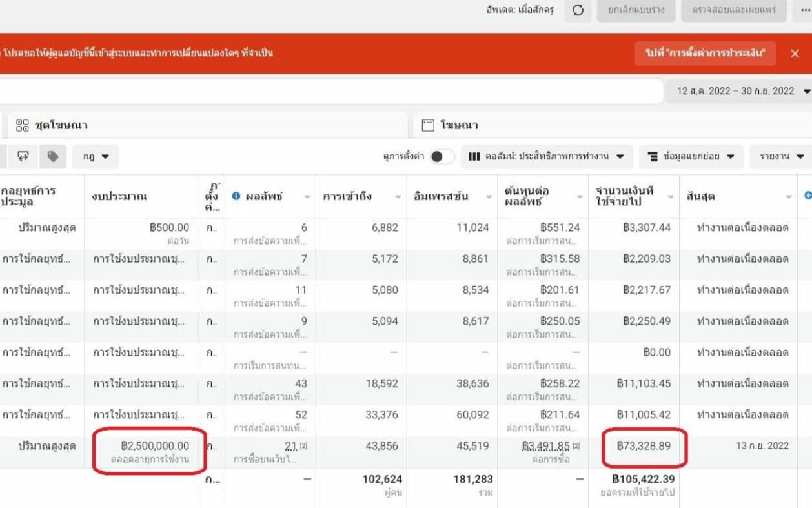The height and width of the screenshot is (508, 812).
Task: Click the footnote [2] beside ฿3,491.85
Action: click(x=574, y=446)
